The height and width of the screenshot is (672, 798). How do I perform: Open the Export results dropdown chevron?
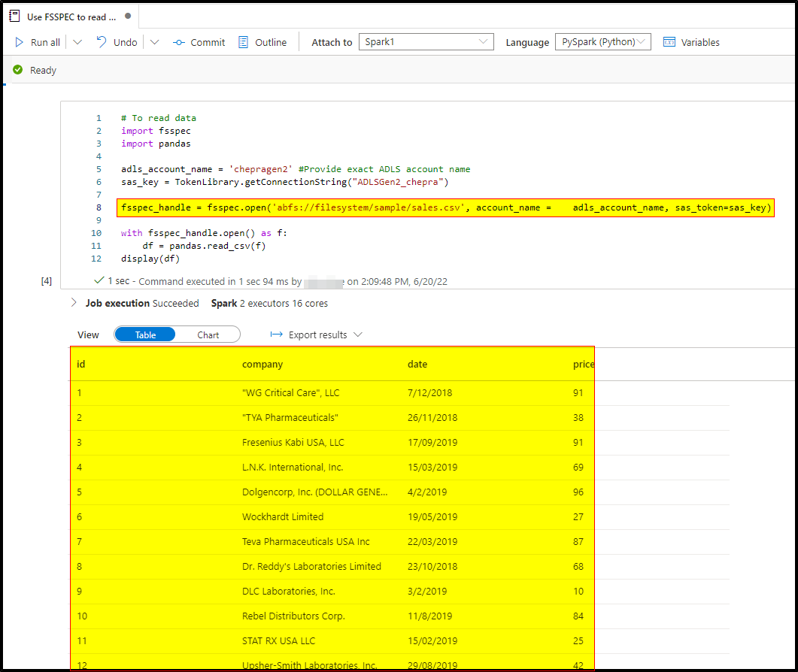click(x=358, y=334)
